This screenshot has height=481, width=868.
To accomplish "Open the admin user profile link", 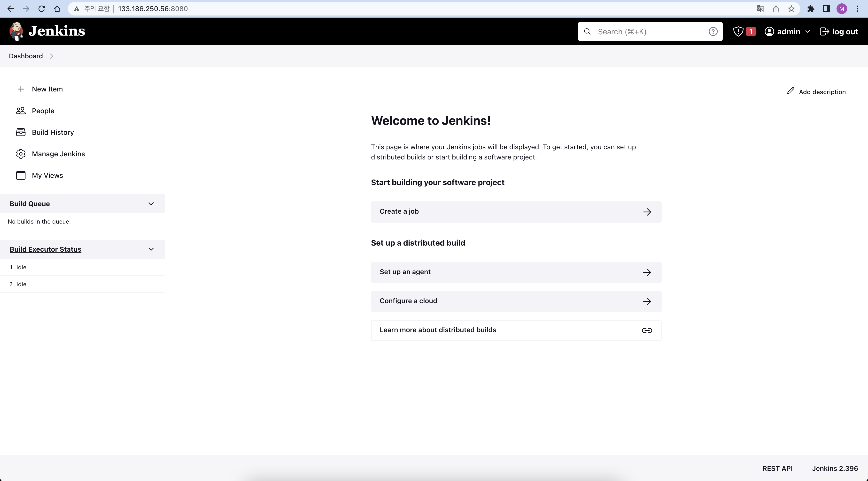I will tap(789, 32).
